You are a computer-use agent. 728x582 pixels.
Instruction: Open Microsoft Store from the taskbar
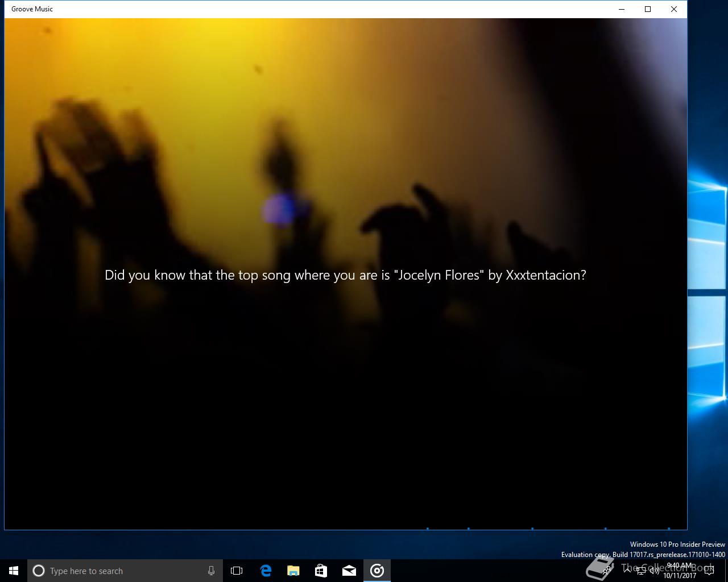pyautogui.click(x=321, y=571)
